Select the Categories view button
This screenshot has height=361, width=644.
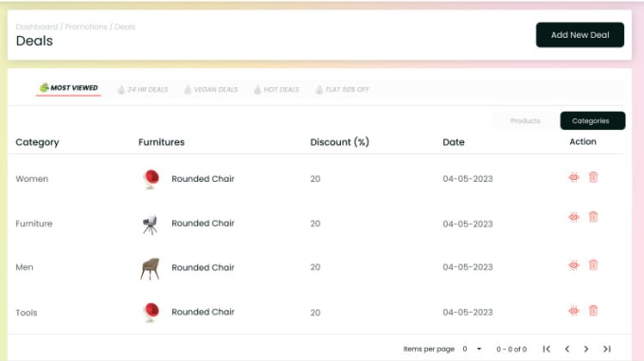click(x=593, y=120)
